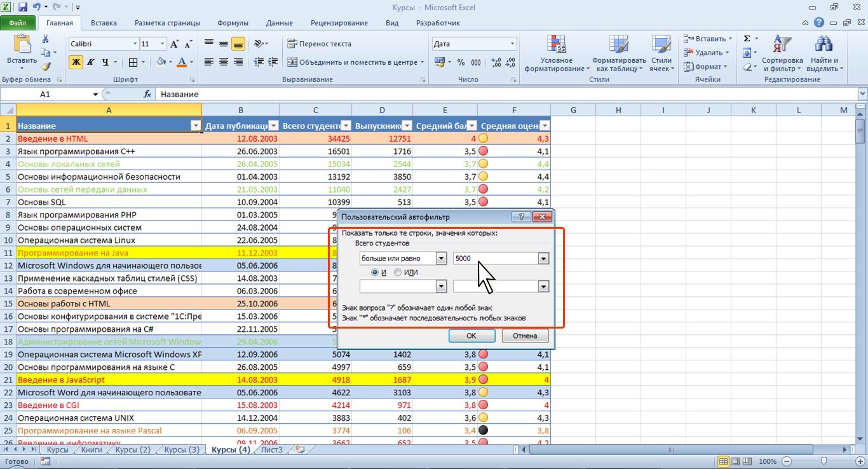The height and width of the screenshot is (469, 868).
Task: Toggle Underline (Ч) formatting
Action: point(105,62)
